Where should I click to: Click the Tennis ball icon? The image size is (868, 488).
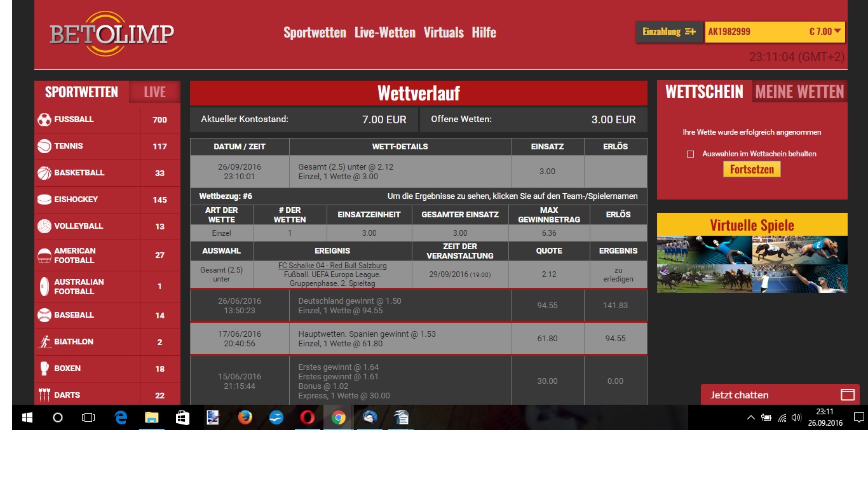[44, 146]
